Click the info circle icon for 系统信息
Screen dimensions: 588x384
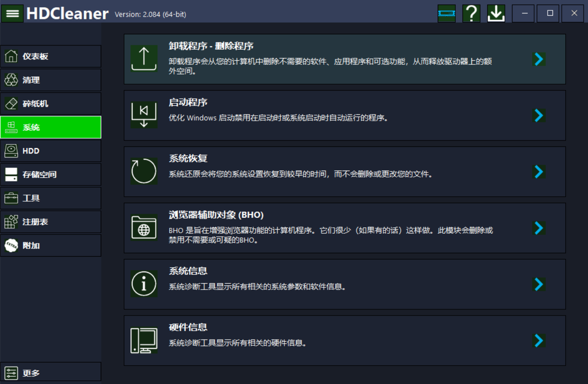click(x=144, y=284)
